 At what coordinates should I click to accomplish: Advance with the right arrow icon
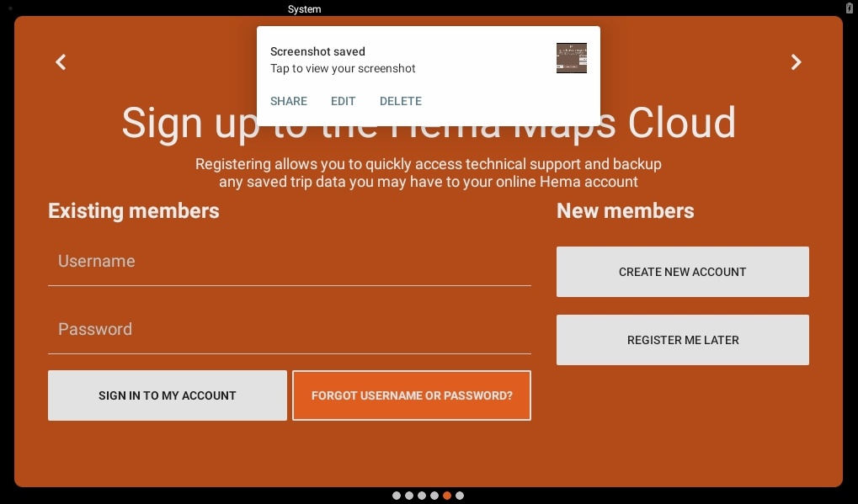(797, 61)
